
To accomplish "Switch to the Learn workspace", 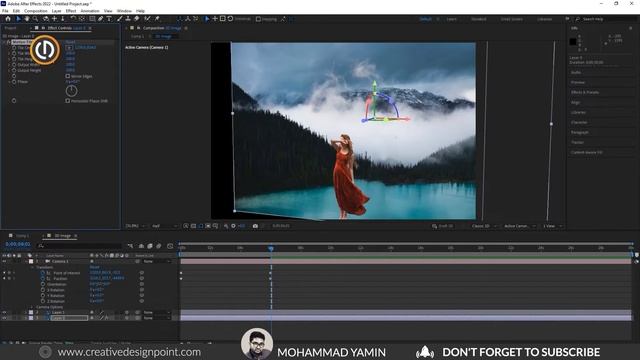I will [451, 19].
